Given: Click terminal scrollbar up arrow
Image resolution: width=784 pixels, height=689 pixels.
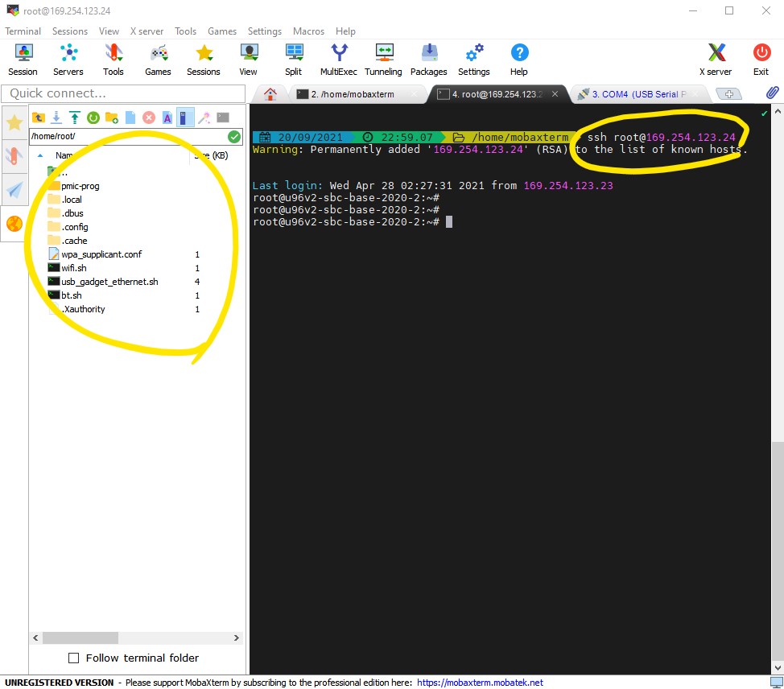Looking at the screenshot, I should 778,112.
